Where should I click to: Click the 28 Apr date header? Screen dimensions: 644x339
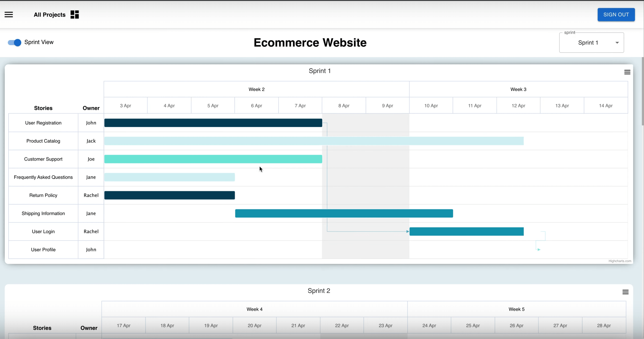click(x=604, y=325)
